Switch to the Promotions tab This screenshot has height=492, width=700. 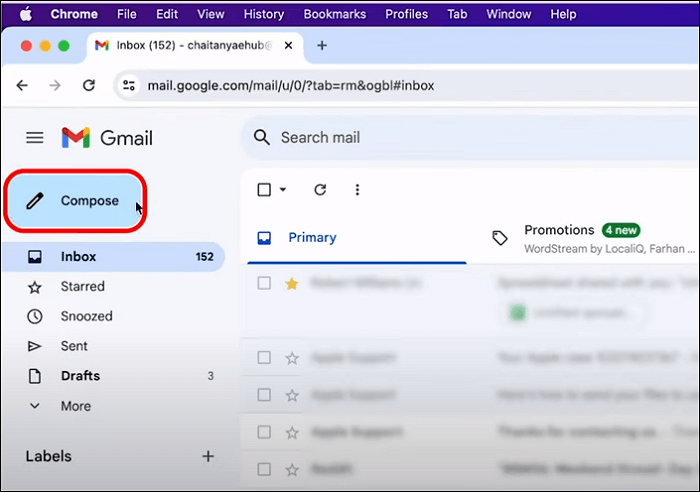coord(559,231)
